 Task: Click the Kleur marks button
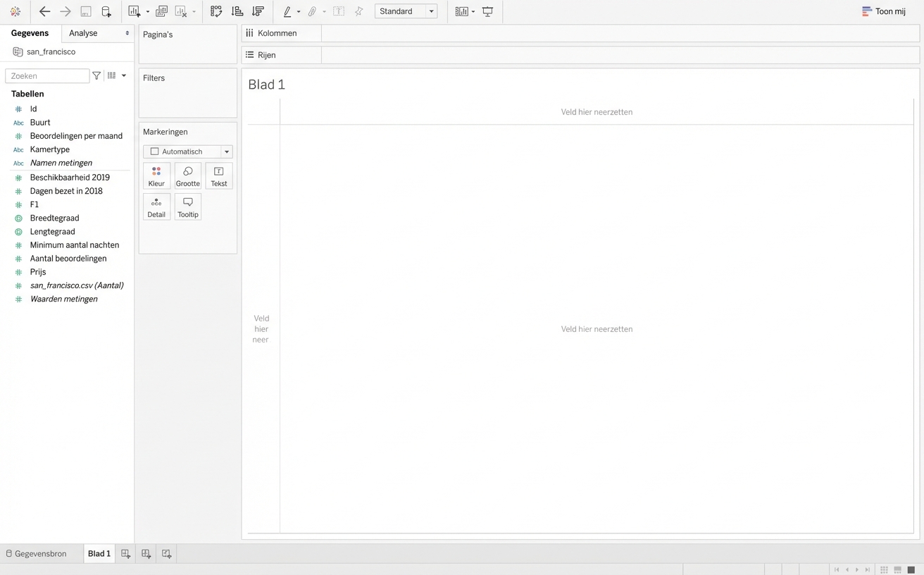(156, 176)
